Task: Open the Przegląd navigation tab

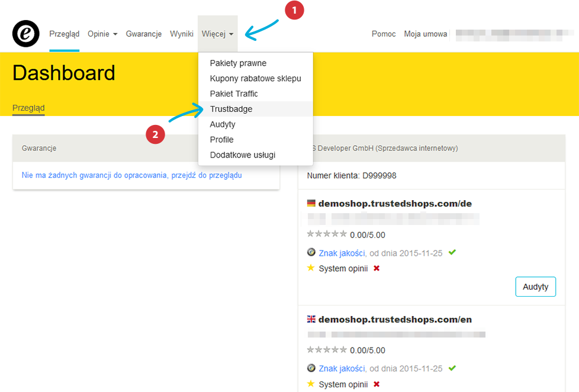Action: [65, 34]
